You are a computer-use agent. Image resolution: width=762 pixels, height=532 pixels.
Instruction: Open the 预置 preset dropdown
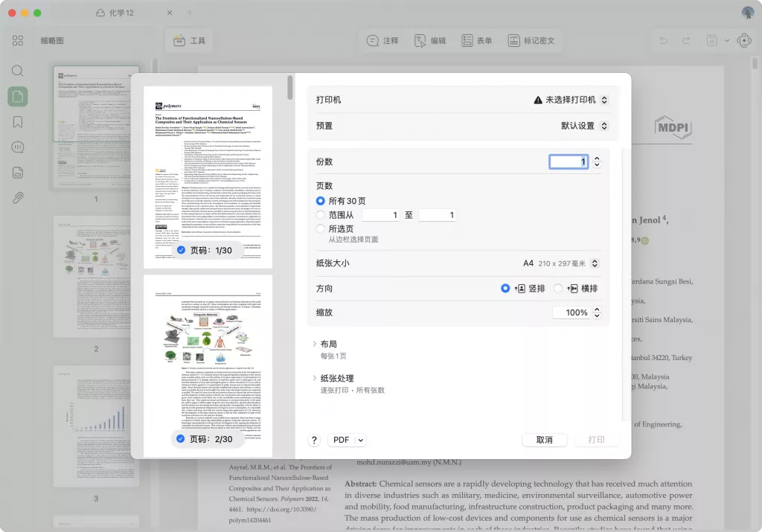coord(585,126)
